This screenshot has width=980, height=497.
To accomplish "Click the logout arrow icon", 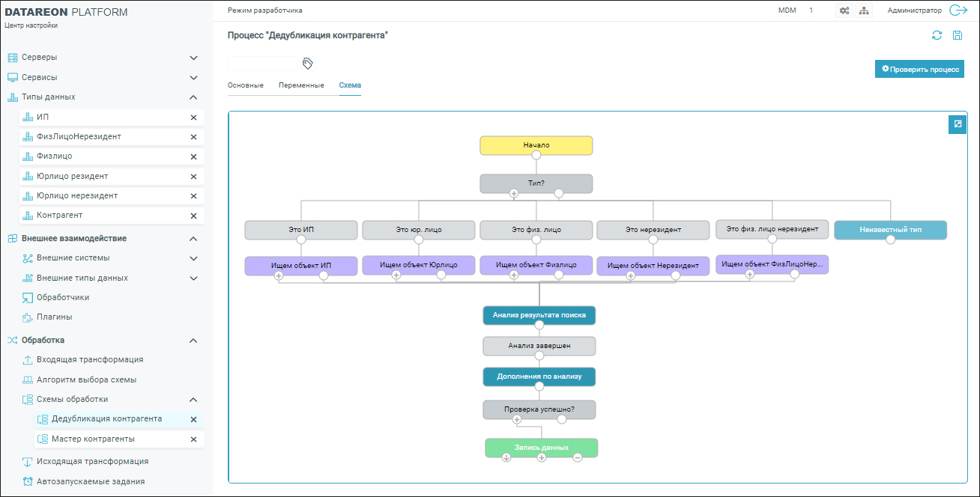I will click(x=958, y=10).
